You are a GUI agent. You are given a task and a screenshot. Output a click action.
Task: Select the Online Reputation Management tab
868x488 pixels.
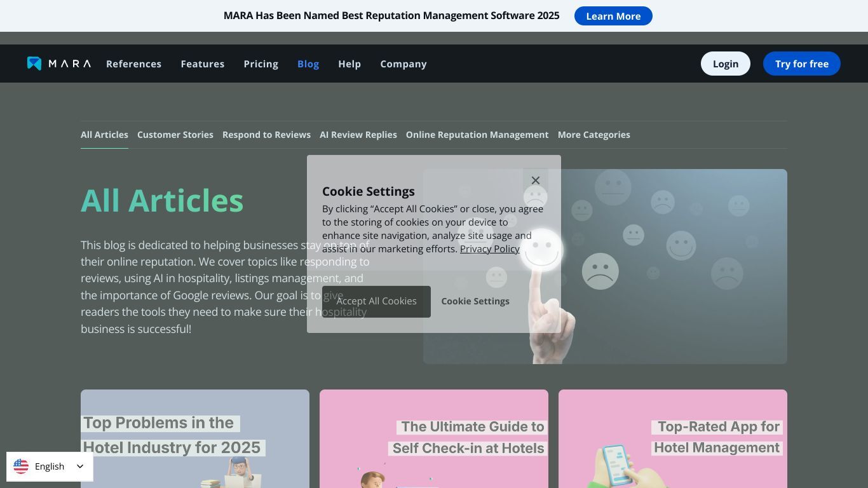click(x=477, y=135)
